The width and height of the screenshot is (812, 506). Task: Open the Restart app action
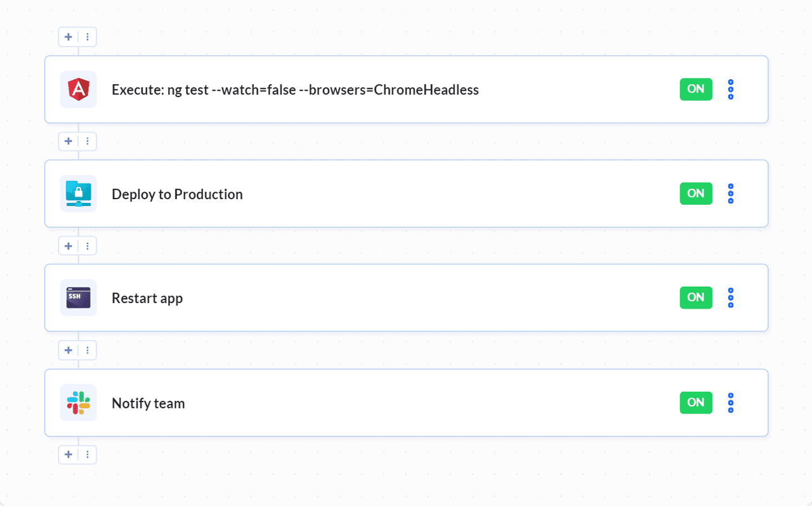click(x=406, y=297)
